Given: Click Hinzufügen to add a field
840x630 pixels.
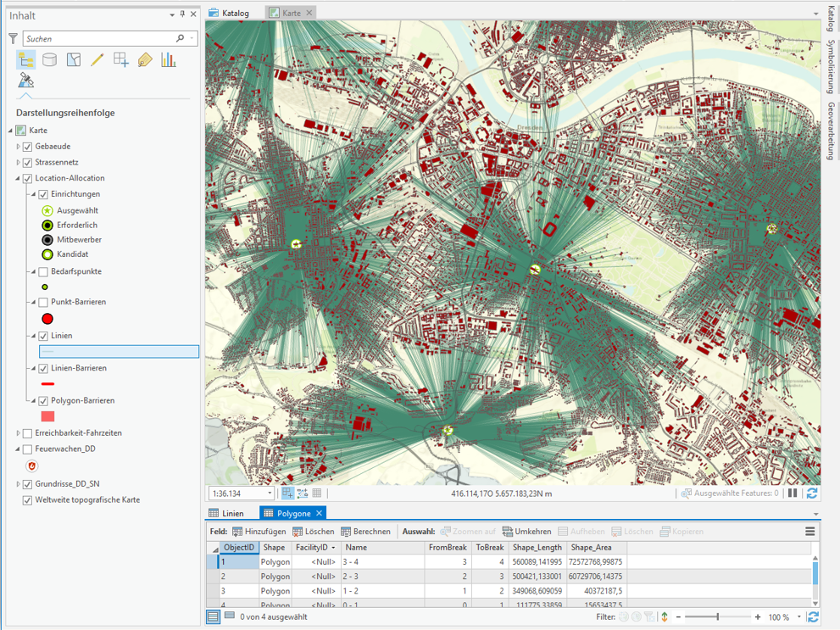Looking at the screenshot, I should [x=259, y=532].
